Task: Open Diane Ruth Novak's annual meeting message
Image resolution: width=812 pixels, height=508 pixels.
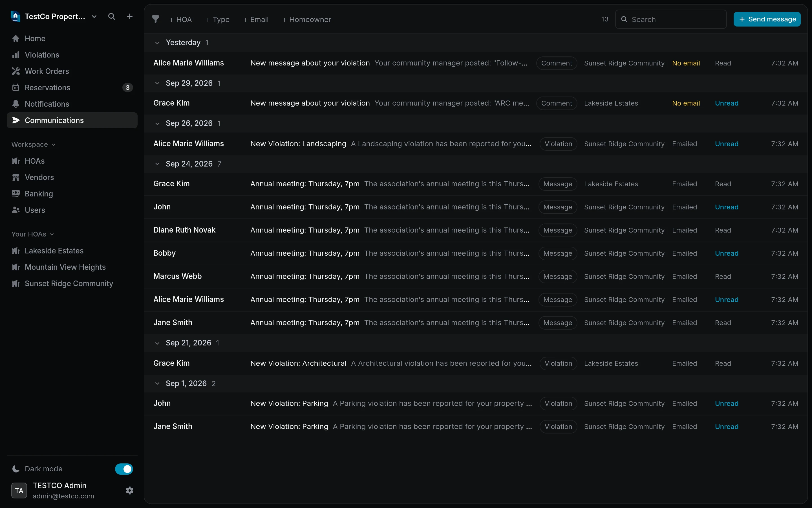Action: pyautogui.click(x=476, y=230)
